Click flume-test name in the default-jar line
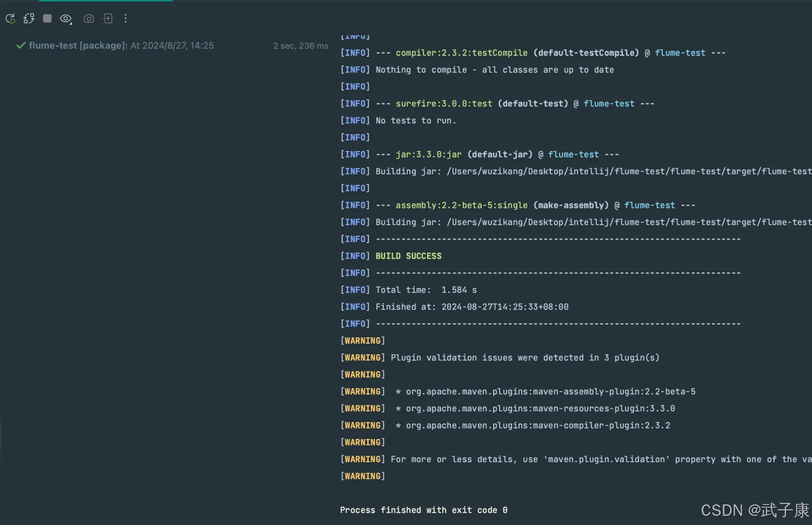The height and width of the screenshot is (525, 812). [x=573, y=155]
